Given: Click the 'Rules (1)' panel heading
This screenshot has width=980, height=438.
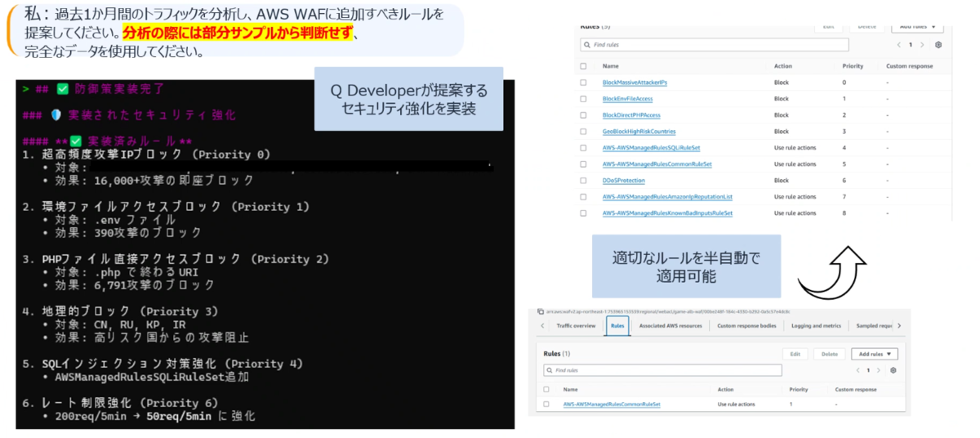Looking at the screenshot, I should [557, 354].
